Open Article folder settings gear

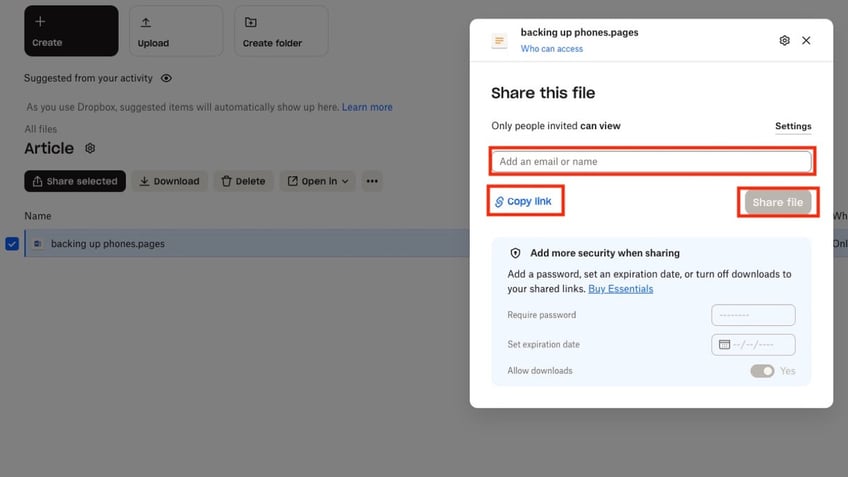click(90, 148)
